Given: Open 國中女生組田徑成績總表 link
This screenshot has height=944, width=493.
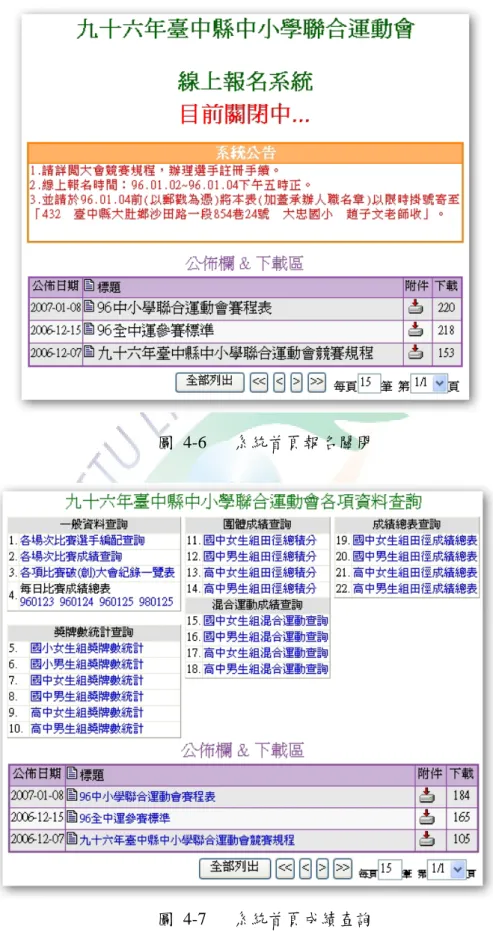Looking at the screenshot, I should pos(415,541).
